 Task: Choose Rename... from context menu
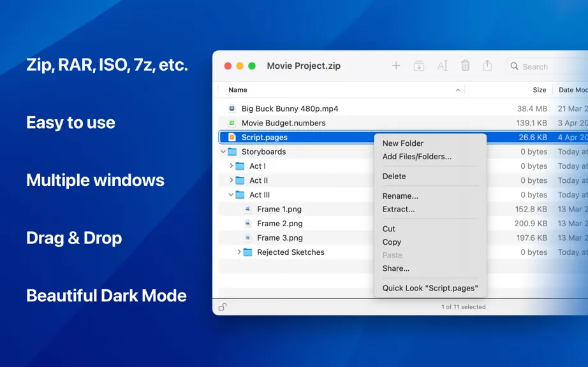[400, 196]
